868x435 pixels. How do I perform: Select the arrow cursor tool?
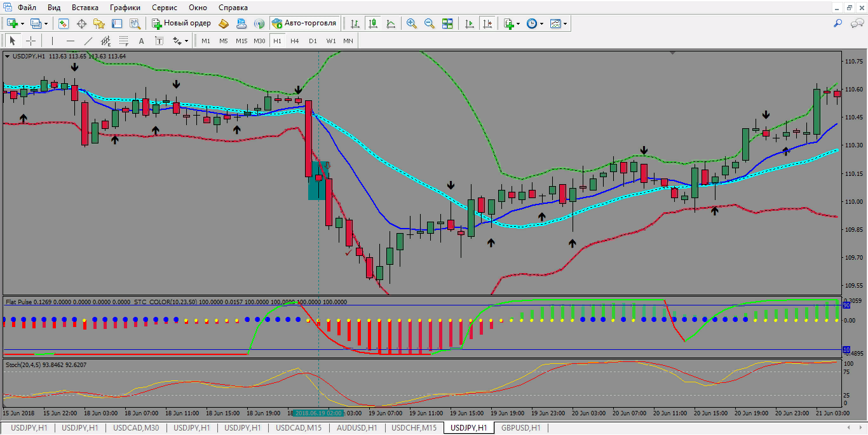(12, 41)
